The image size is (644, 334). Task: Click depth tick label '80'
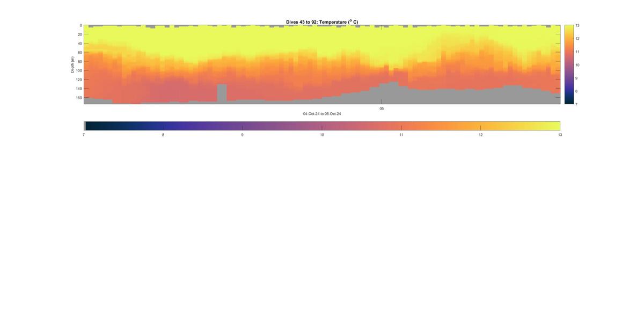(x=79, y=62)
